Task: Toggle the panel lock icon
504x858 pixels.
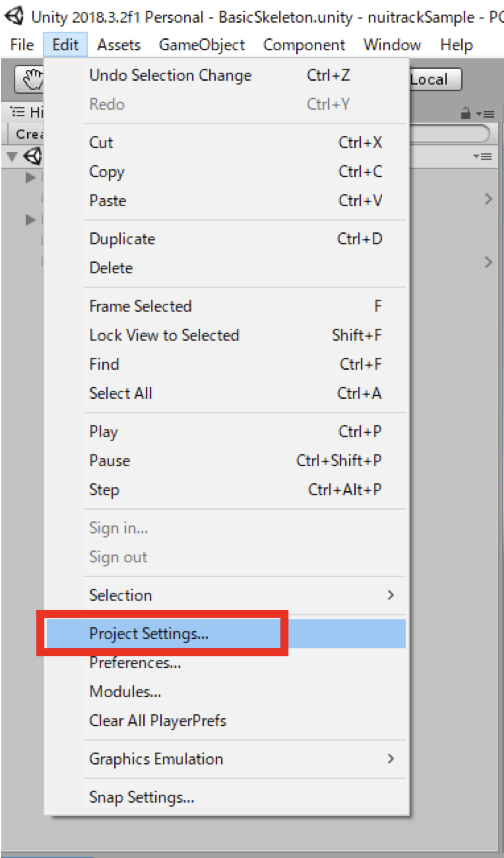Action: click(465, 113)
